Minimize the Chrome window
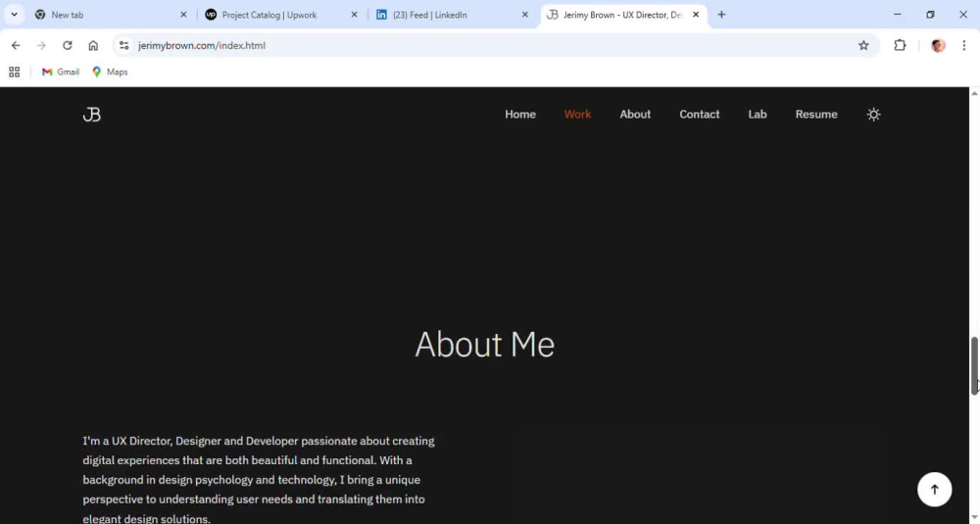This screenshot has height=524, width=980. [x=898, y=15]
